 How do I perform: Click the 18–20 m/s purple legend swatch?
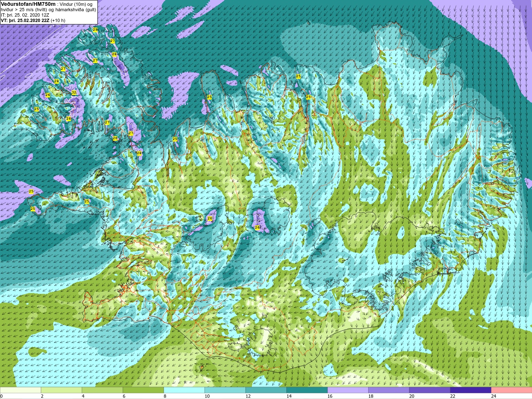389,390
